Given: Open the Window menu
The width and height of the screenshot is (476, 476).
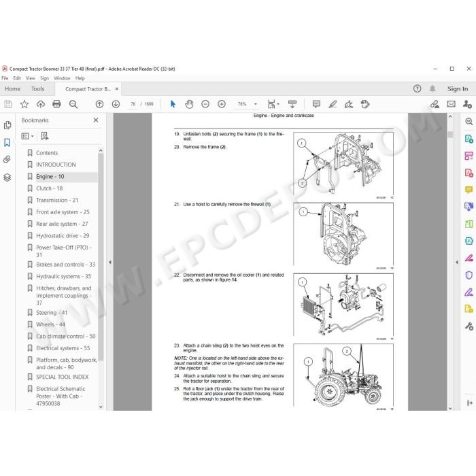Looking at the screenshot, I should tap(62, 78).
